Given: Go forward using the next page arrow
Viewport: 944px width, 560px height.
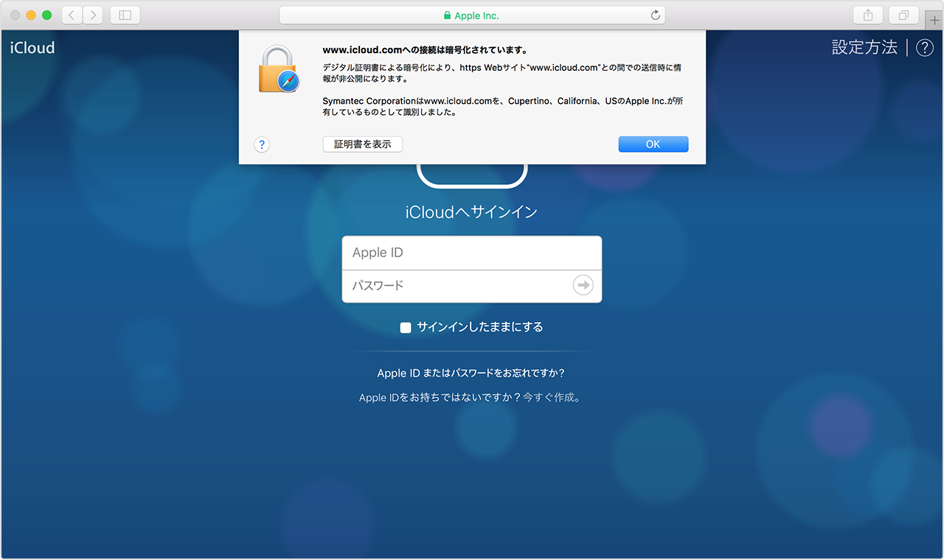Looking at the screenshot, I should pos(92,15).
